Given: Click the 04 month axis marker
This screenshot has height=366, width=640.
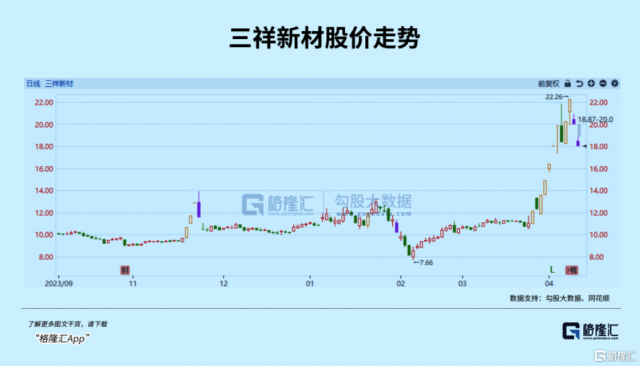Looking at the screenshot, I should coord(549,283).
